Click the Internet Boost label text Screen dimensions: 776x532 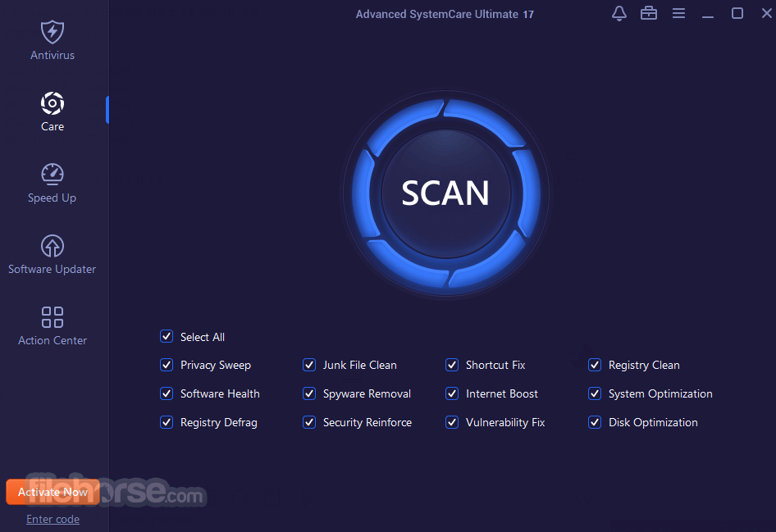(502, 393)
